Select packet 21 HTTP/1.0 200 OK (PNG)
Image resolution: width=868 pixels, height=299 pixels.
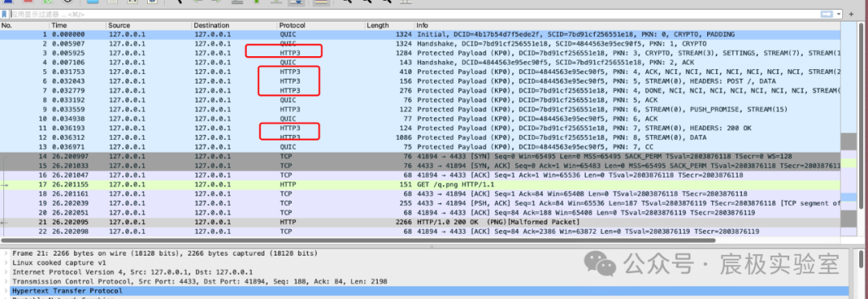coord(420,223)
